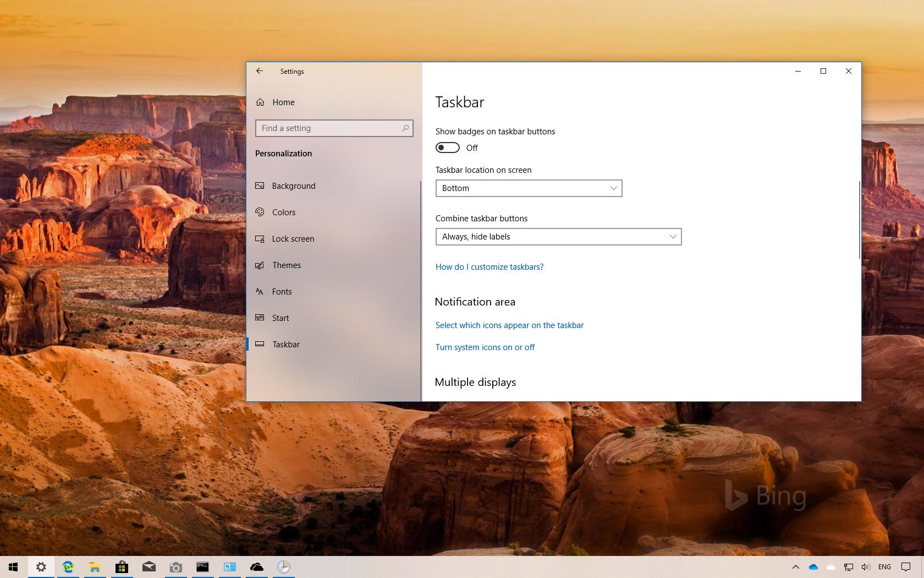The height and width of the screenshot is (578, 924).
Task: Click the Multiple displays heading
Action: click(x=475, y=382)
